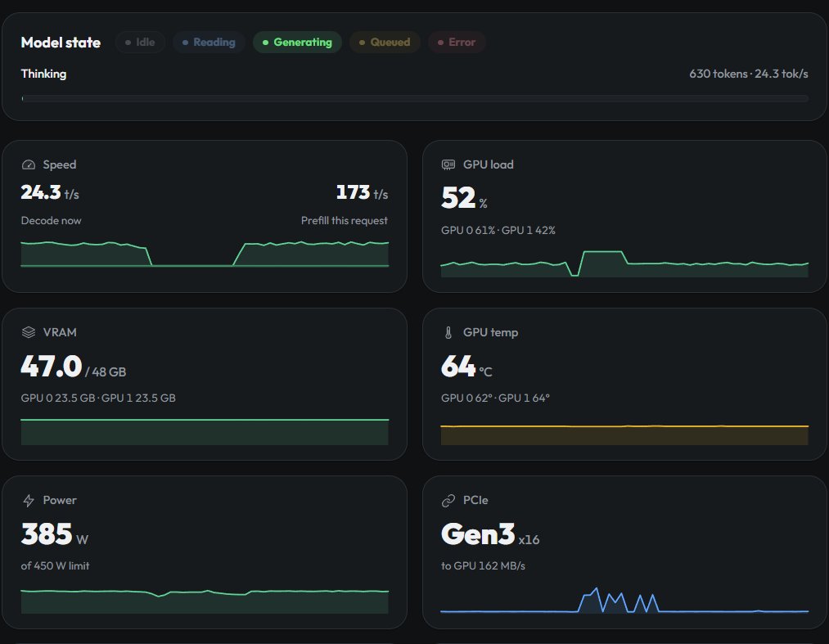The width and height of the screenshot is (829, 644).
Task: Click the "385 W" power value
Action: [x=55, y=534]
